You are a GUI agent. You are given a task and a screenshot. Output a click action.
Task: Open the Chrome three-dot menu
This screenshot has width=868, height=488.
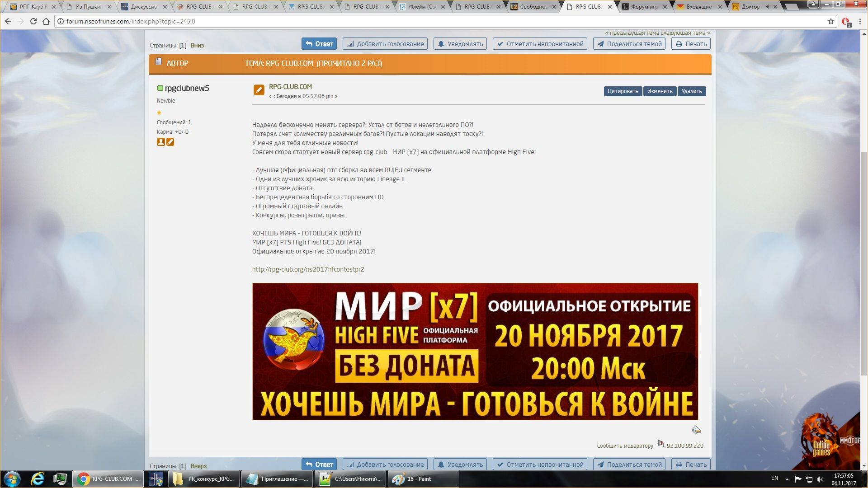[860, 21]
